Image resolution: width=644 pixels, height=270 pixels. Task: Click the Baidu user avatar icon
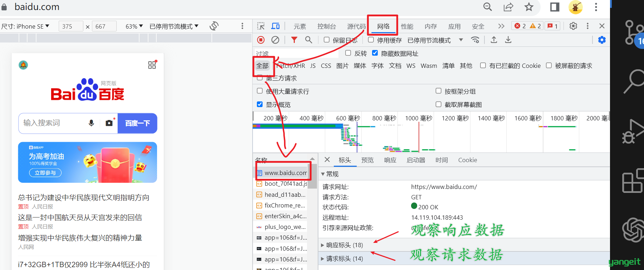pyautogui.click(x=23, y=65)
